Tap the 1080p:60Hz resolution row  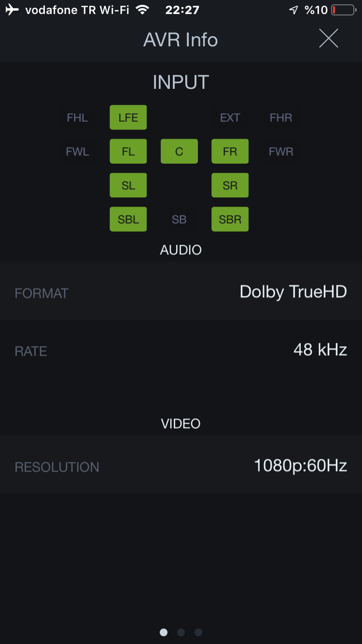coord(181,465)
